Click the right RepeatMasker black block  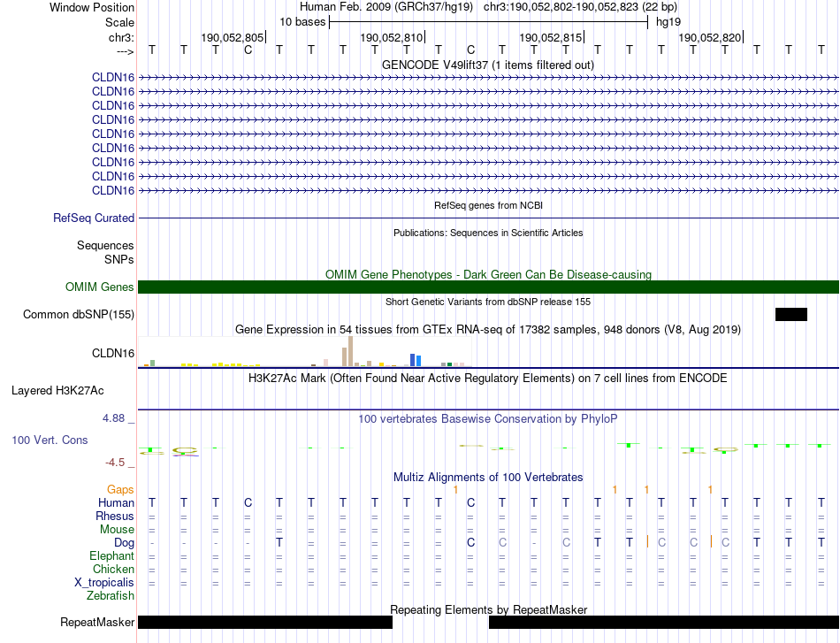pos(664,622)
